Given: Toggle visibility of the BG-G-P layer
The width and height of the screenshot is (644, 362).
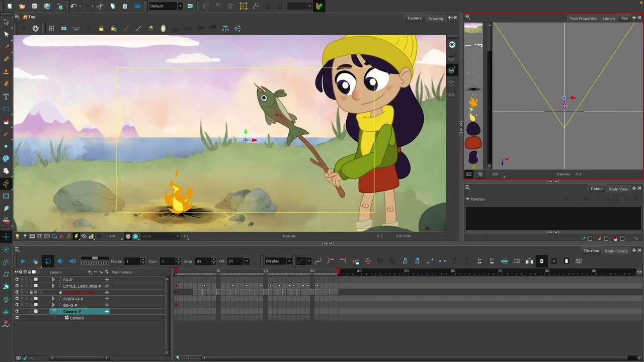Looking at the screenshot, I should (x=17, y=305).
